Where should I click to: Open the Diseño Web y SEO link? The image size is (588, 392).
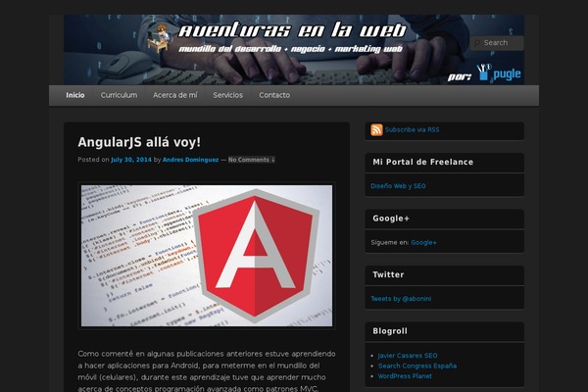click(x=398, y=186)
